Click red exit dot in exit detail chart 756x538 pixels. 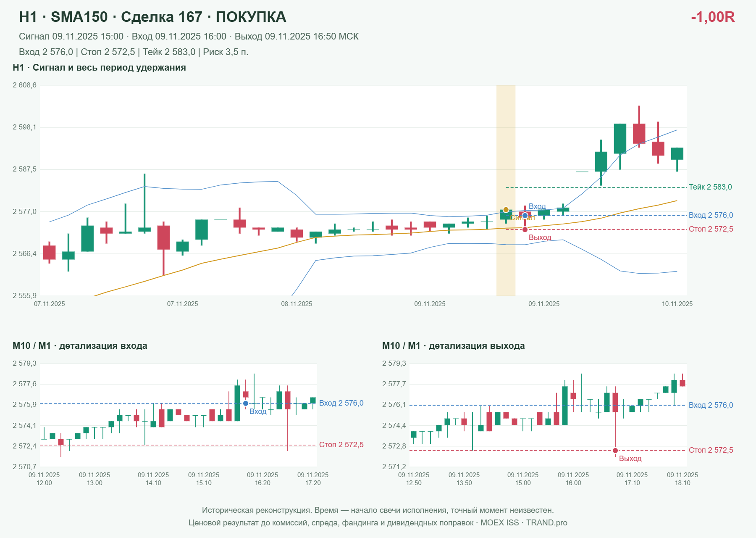tap(615, 451)
